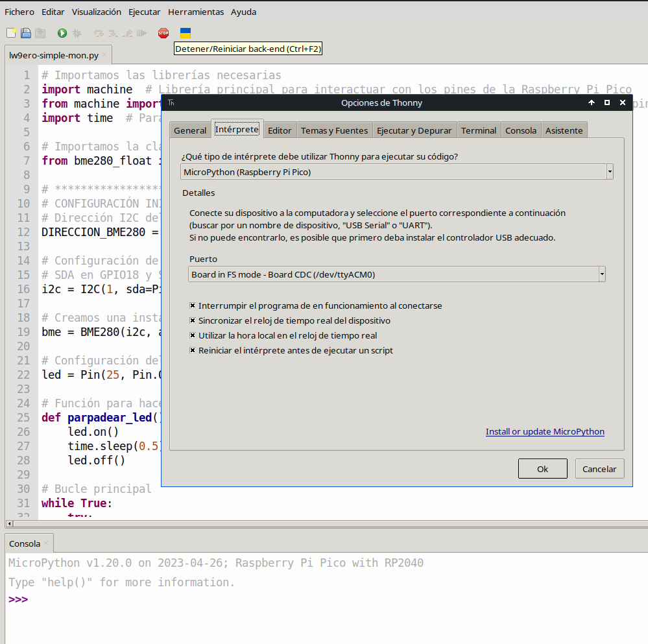This screenshot has width=648, height=644.
Task: Click the 'Opciones de Thonny' dialog title
Action: point(381,102)
